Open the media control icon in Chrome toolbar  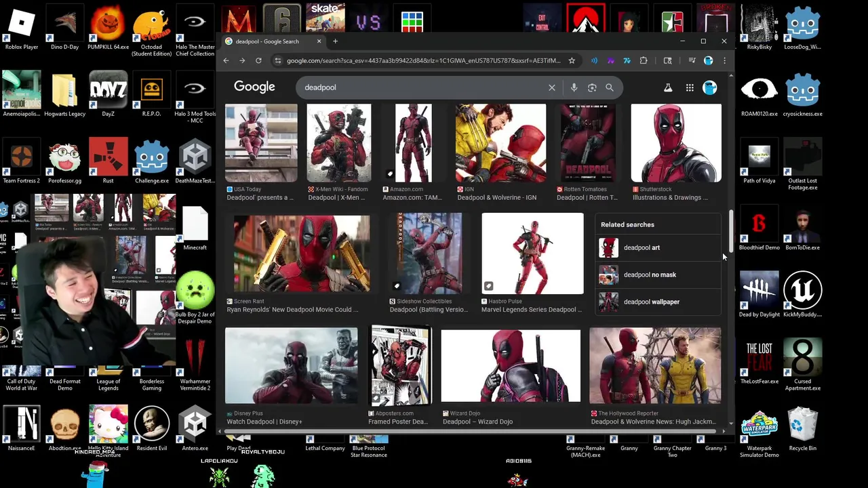692,60
